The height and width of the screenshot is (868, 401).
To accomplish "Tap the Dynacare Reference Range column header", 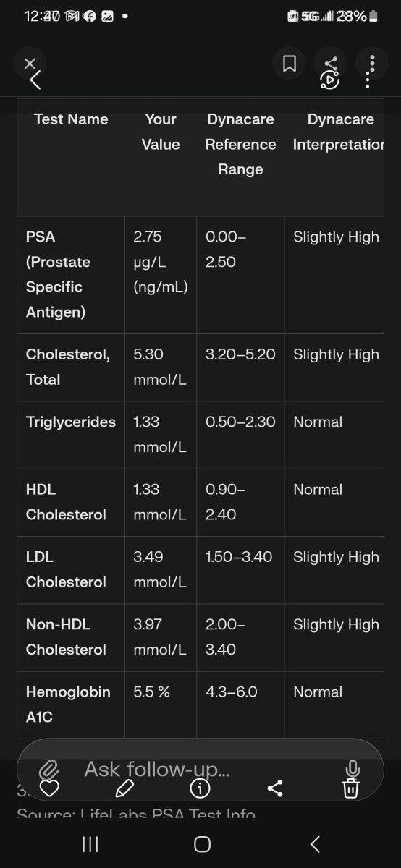I will 240,145.
